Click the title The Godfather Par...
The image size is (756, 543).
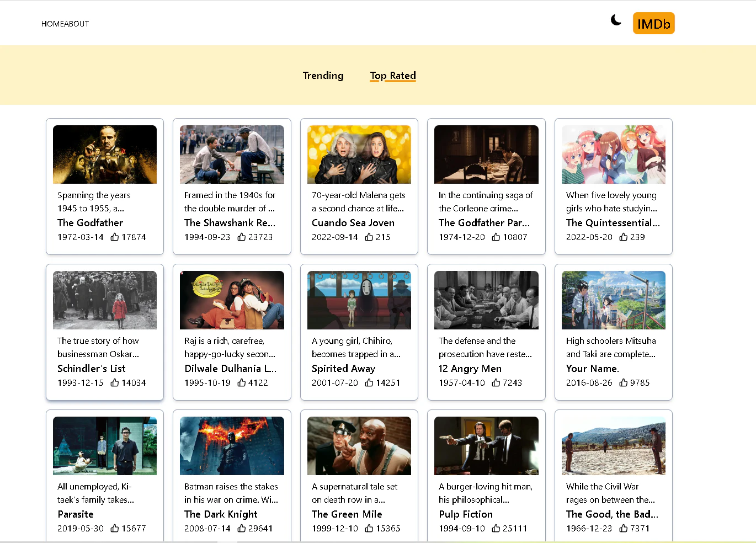pyautogui.click(x=484, y=223)
